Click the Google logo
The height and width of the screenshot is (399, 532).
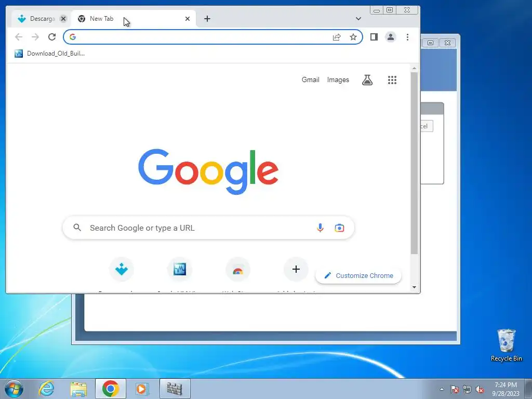pos(208,171)
